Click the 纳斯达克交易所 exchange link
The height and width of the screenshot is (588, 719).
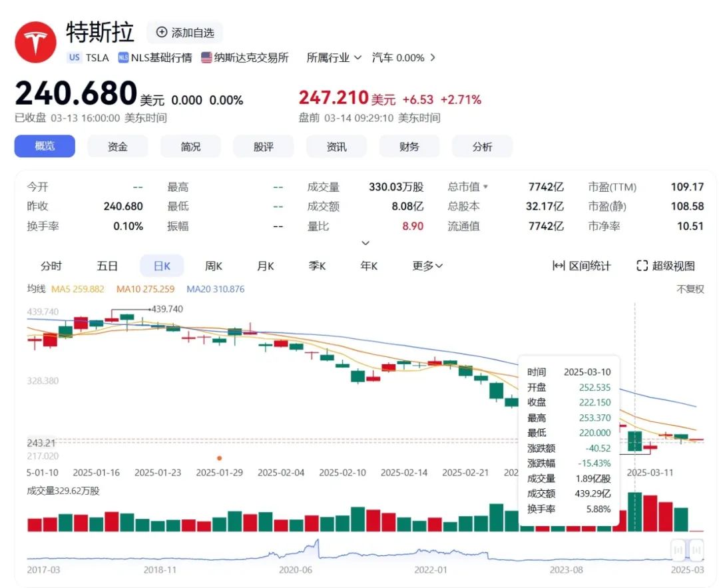251,57
